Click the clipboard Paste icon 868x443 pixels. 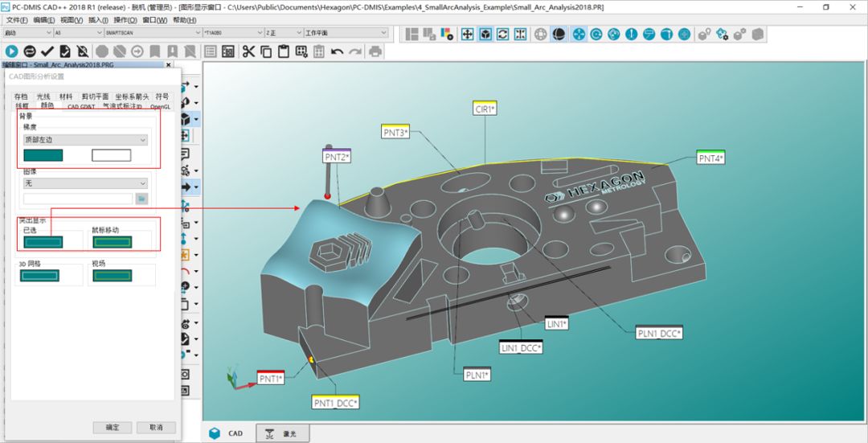tap(284, 51)
